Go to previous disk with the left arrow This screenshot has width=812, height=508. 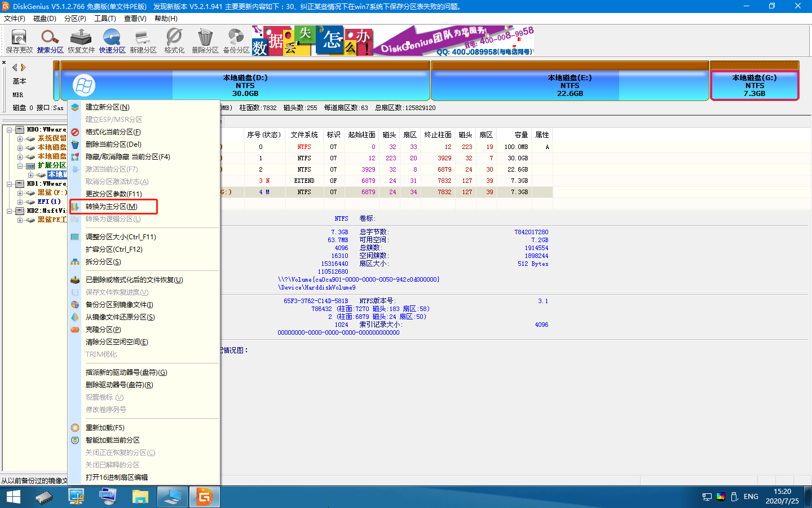(x=15, y=67)
